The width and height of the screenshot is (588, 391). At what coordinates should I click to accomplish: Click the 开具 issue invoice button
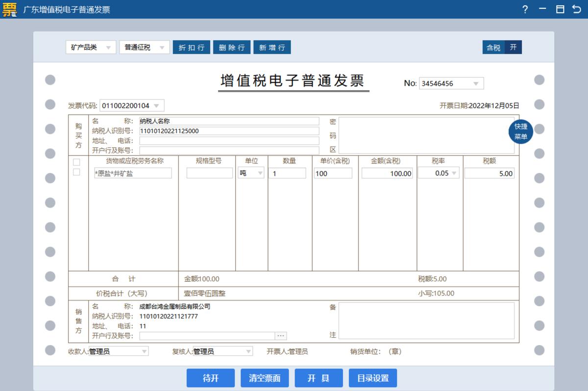pos(318,378)
